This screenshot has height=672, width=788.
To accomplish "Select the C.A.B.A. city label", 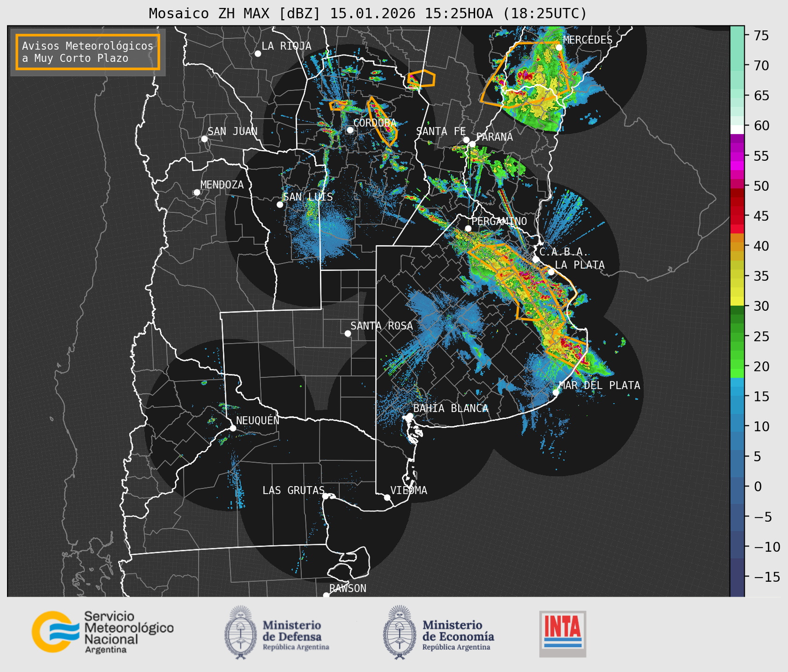I will point(564,252).
